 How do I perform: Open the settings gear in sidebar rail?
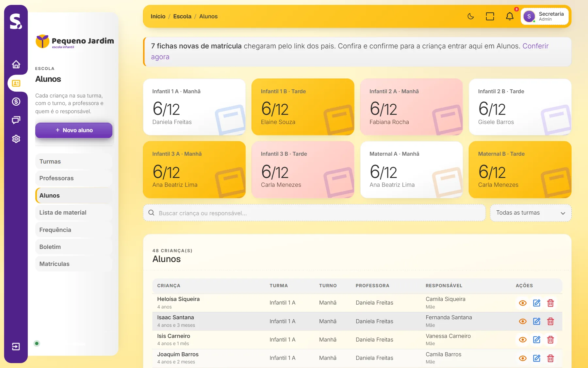16,139
